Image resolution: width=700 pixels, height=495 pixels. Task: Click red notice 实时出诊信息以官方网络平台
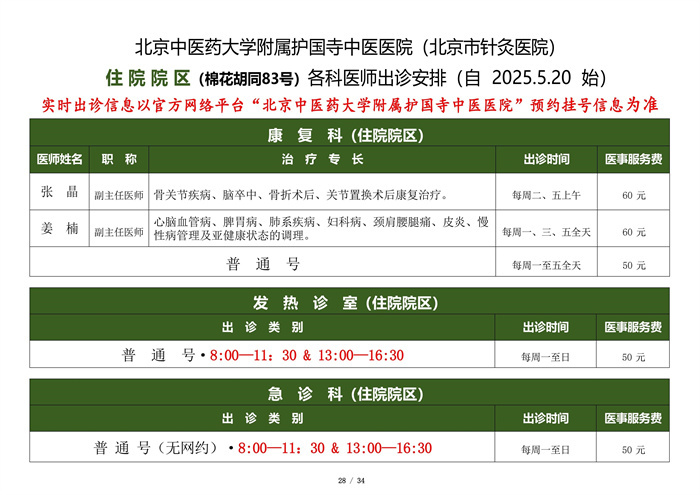point(143,105)
